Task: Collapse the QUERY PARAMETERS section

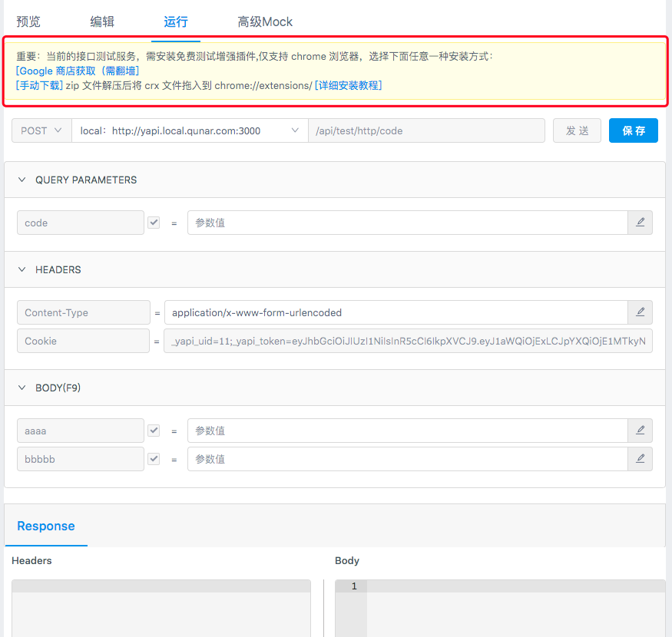Action: (x=22, y=180)
